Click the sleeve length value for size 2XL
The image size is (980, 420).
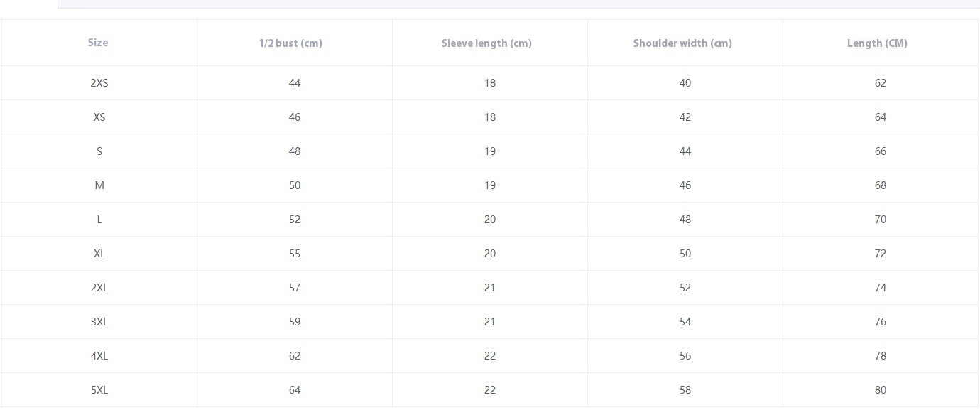490,288
